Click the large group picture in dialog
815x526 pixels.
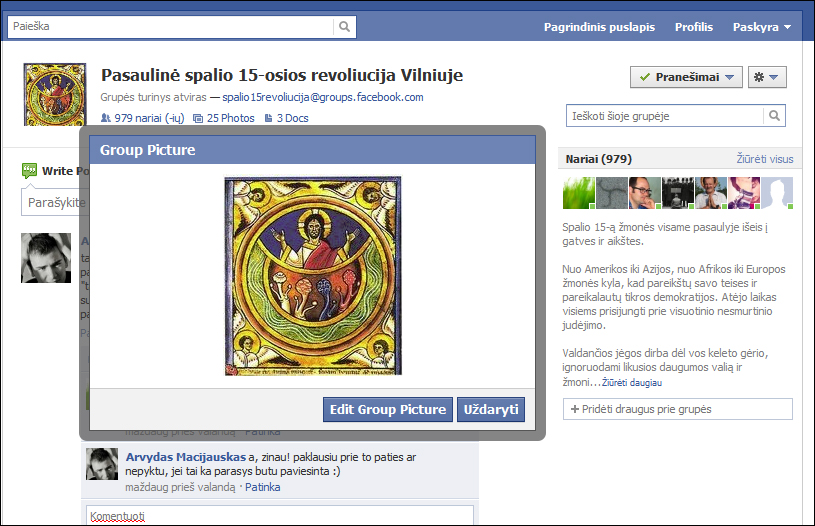click(x=313, y=275)
